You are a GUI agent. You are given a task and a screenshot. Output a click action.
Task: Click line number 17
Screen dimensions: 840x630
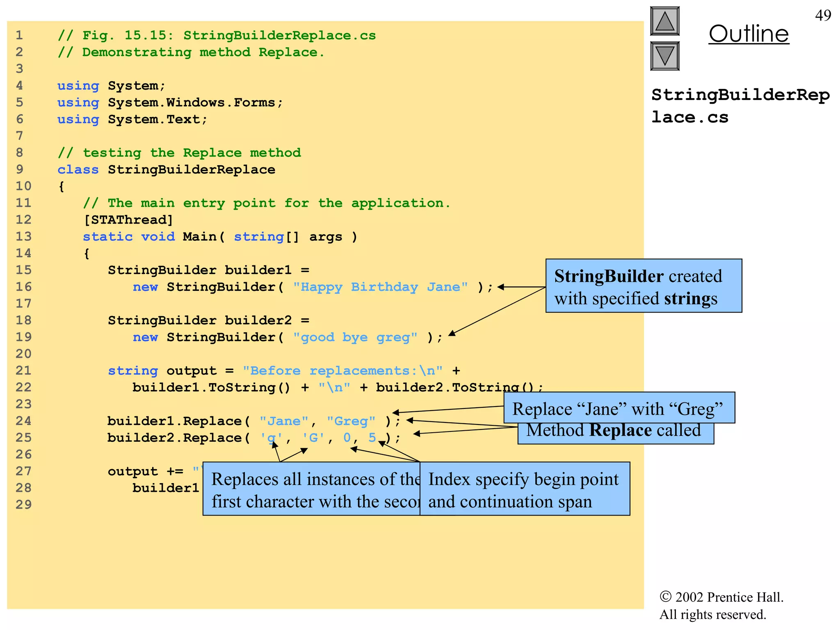(x=24, y=304)
